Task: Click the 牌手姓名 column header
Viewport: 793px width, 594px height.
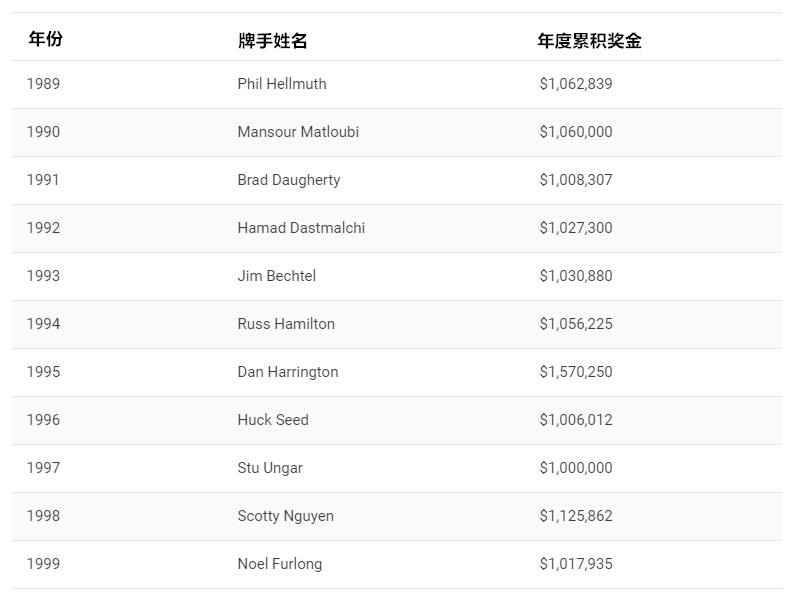Action: [x=272, y=41]
